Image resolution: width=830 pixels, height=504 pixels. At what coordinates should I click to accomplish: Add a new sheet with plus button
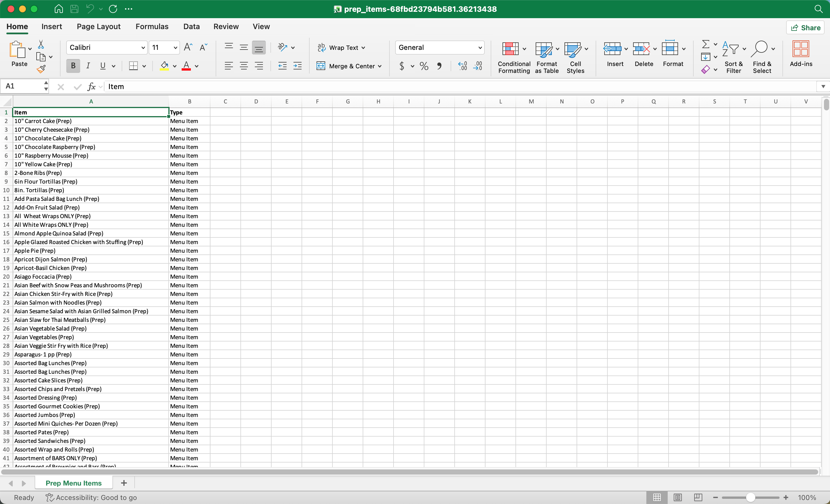click(x=124, y=483)
